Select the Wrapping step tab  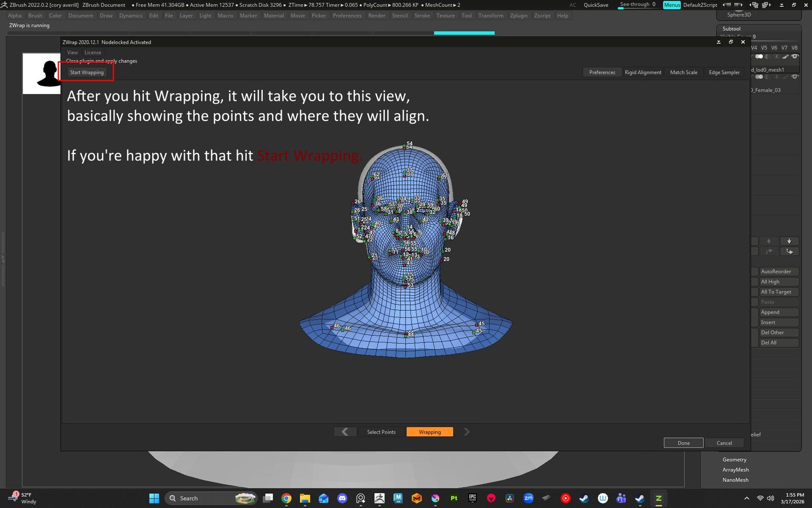[x=430, y=432]
